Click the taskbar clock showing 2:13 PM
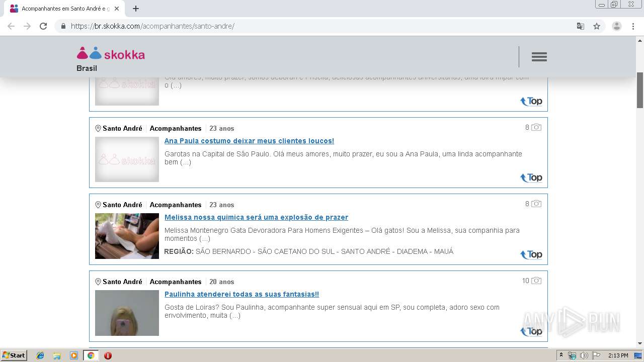This screenshot has height=362, width=644. pyautogui.click(x=618, y=355)
